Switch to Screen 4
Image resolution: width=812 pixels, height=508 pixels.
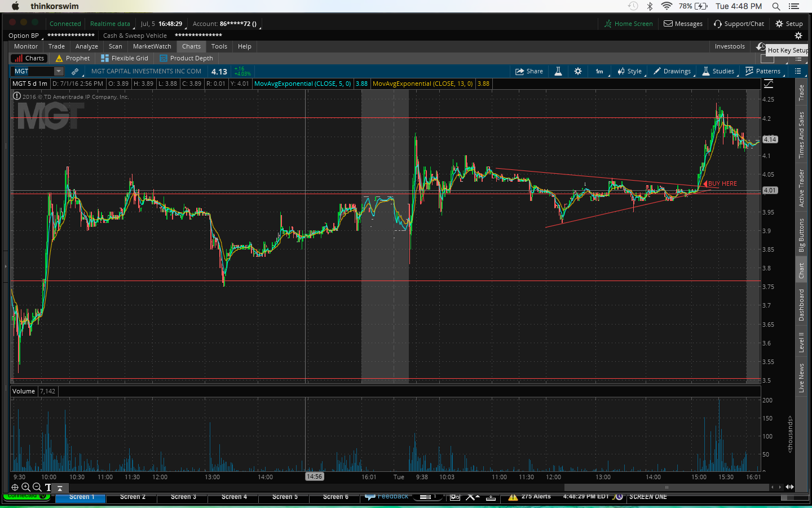click(234, 497)
